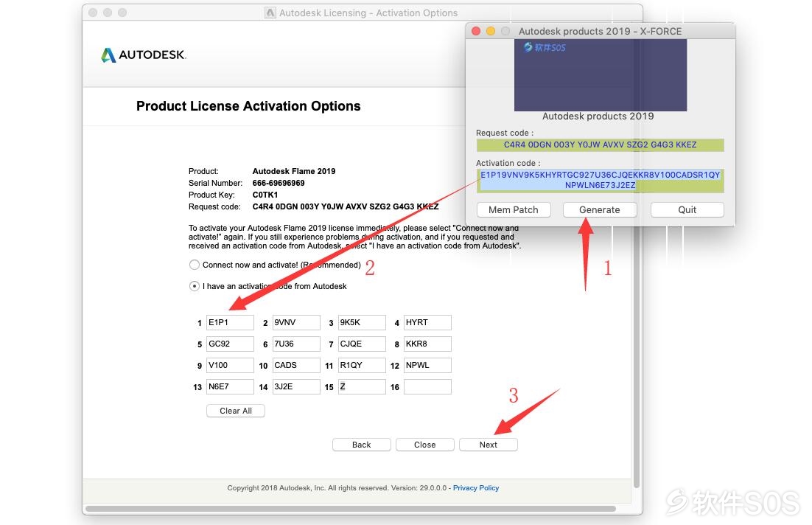Focus activation field 12 with NPWL

click(x=428, y=366)
